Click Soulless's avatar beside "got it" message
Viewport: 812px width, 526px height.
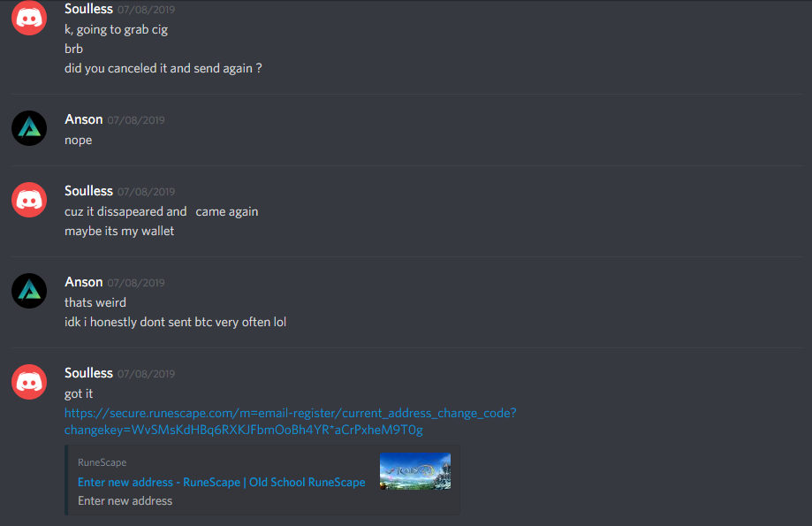[29, 382]
